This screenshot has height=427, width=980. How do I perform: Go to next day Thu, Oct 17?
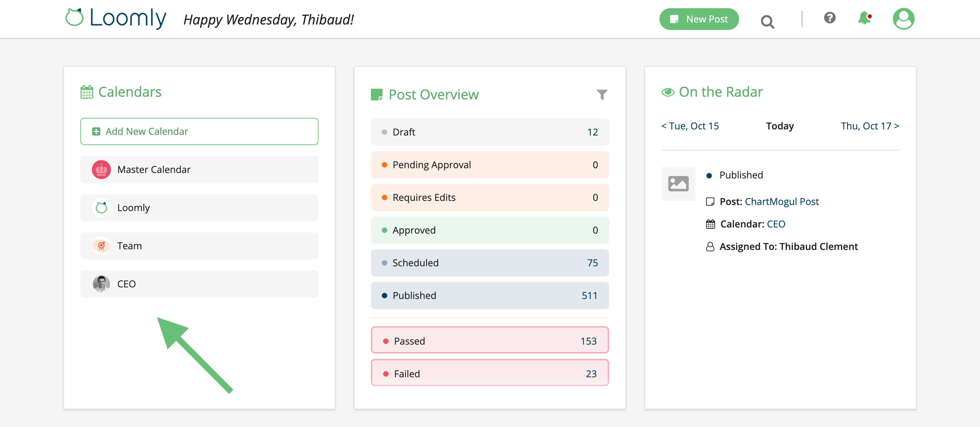[870, 126]
